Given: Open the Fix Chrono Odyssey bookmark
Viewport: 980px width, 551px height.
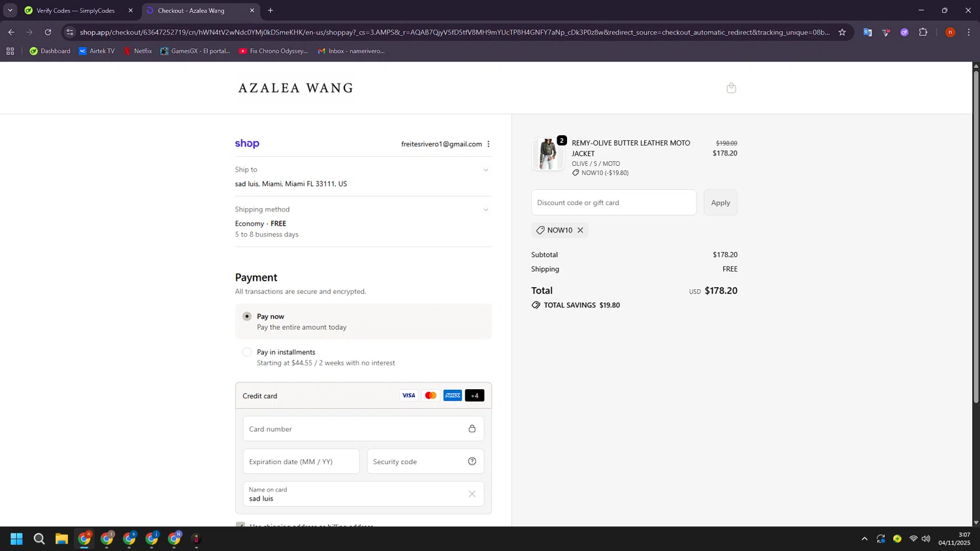Looking at the screenshot, I should tap(273, 51).
